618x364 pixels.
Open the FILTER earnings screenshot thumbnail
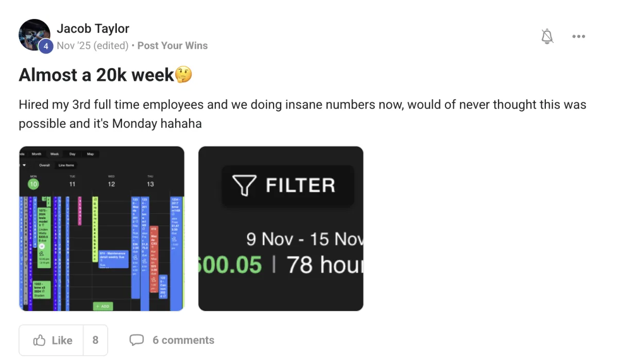(281, 229)
